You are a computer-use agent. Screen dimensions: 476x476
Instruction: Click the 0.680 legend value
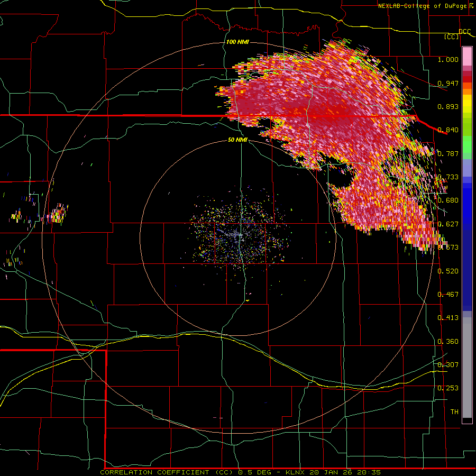pos(448,200)
